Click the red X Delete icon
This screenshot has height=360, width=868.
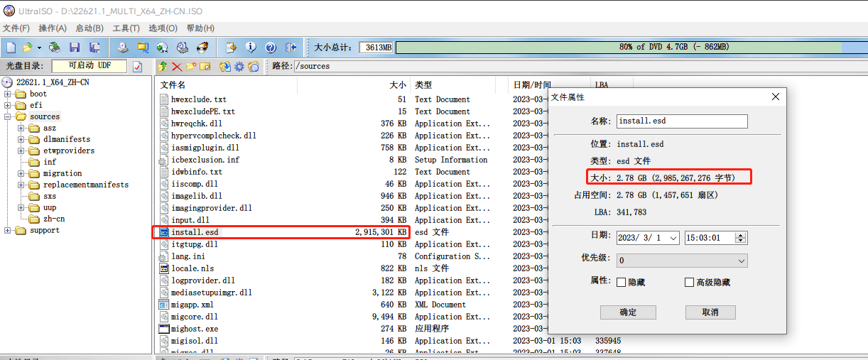point(176,66)
